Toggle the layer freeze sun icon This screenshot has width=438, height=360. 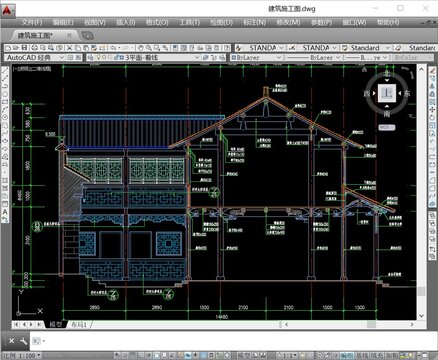[104, 57]
